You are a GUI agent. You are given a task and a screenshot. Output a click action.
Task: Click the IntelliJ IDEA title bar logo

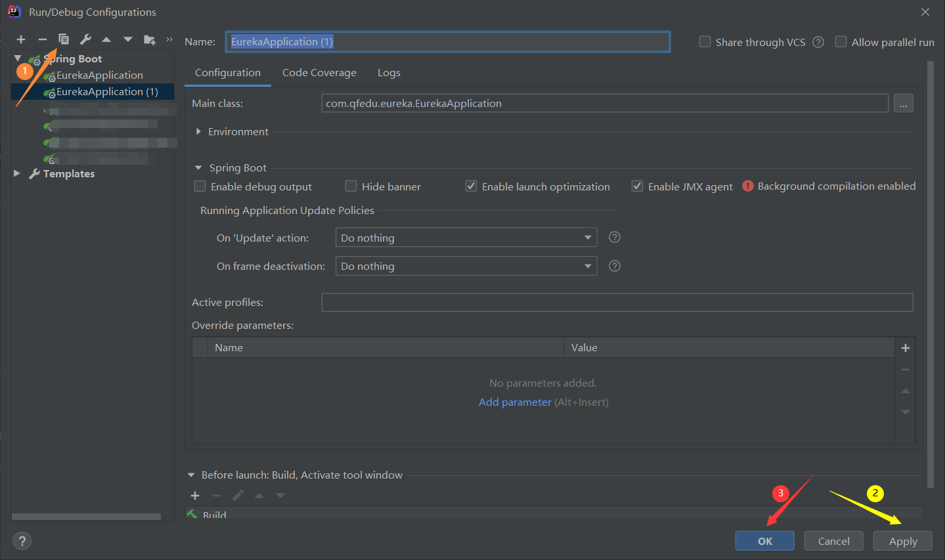14,11
